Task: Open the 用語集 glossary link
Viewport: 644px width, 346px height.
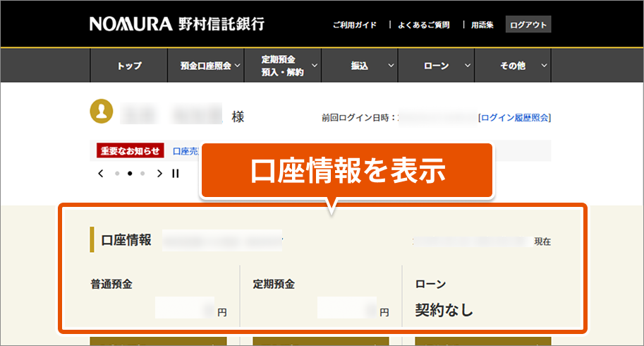Action: point(482,25)
